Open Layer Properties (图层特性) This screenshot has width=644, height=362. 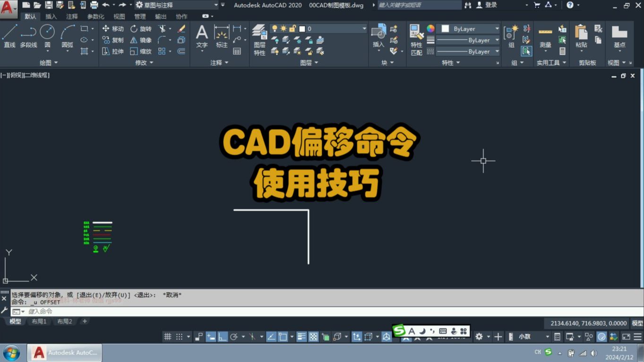(259, 40)
